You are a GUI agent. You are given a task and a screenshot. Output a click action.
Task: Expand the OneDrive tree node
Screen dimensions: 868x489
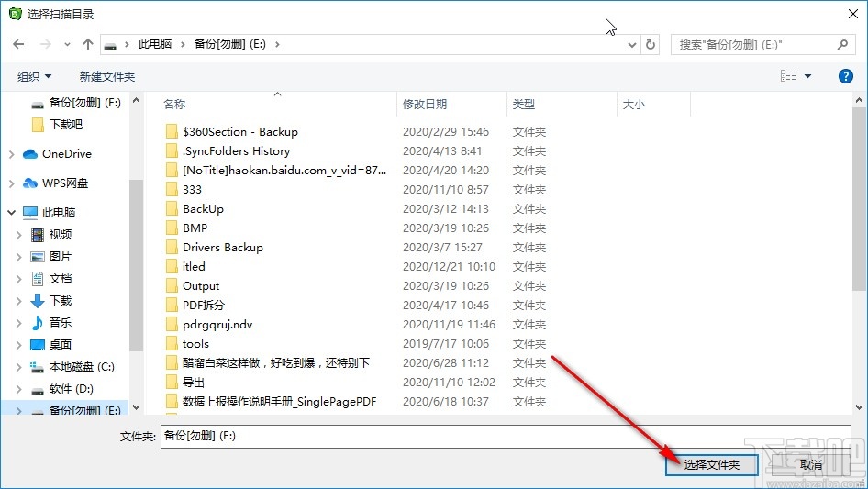tap(12, 154)
